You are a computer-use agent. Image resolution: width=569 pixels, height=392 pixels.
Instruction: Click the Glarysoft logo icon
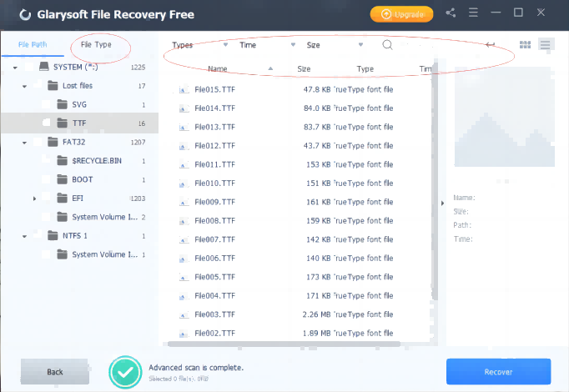click(x=25, y=14)
